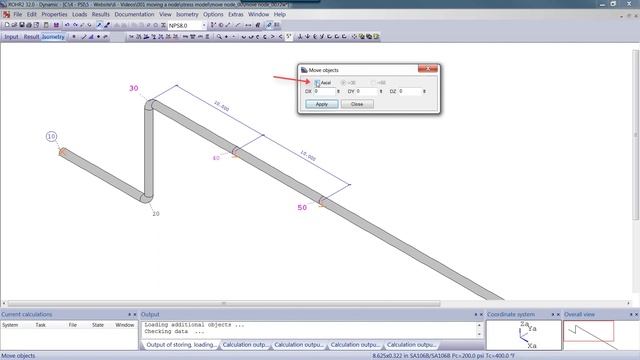The image size is (640, 360).
Task: Click the vertical scrollbar on the right edge
Action: (x=636, y=135)
